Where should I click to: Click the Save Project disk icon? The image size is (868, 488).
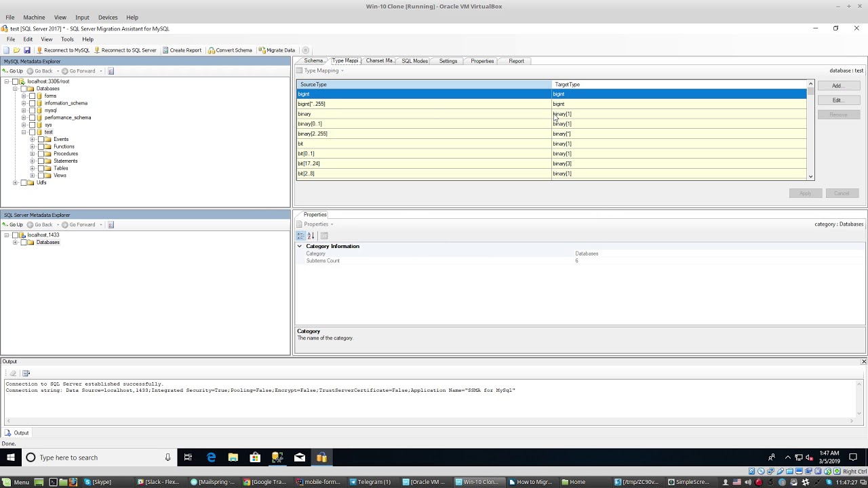pos(26,50)
